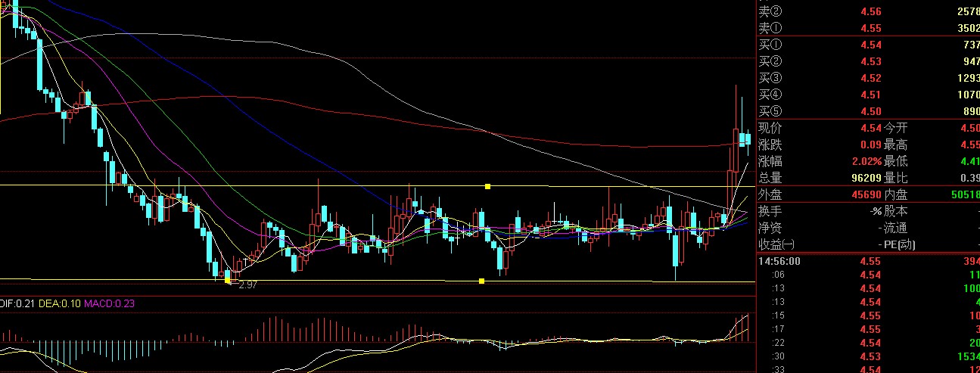Click the PE(动) label

899,244
